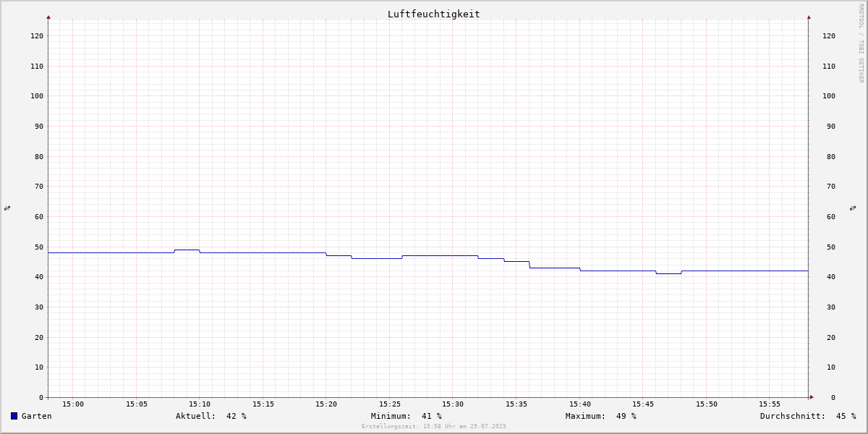
Task: Click the blue Garten legend color swatch
Action: [14, 416]
